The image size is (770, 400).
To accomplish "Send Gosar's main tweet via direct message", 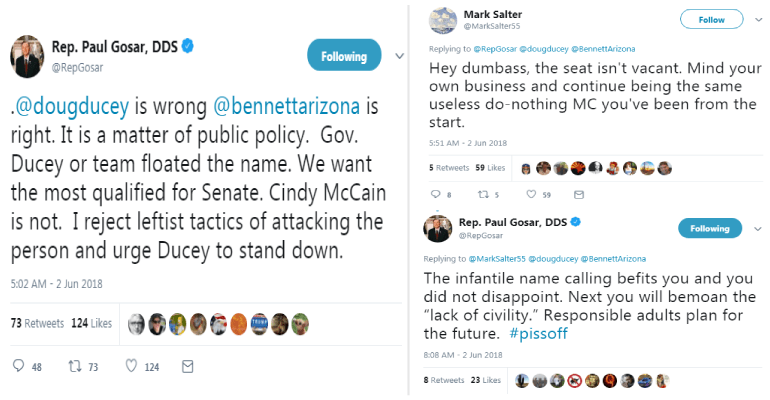I will [x=186, y=367].
